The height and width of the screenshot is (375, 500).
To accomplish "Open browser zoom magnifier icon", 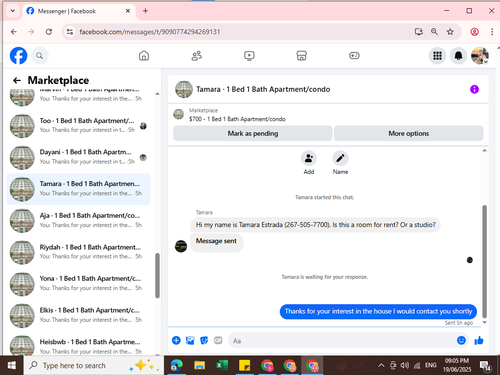I will [x=434, y=32].
